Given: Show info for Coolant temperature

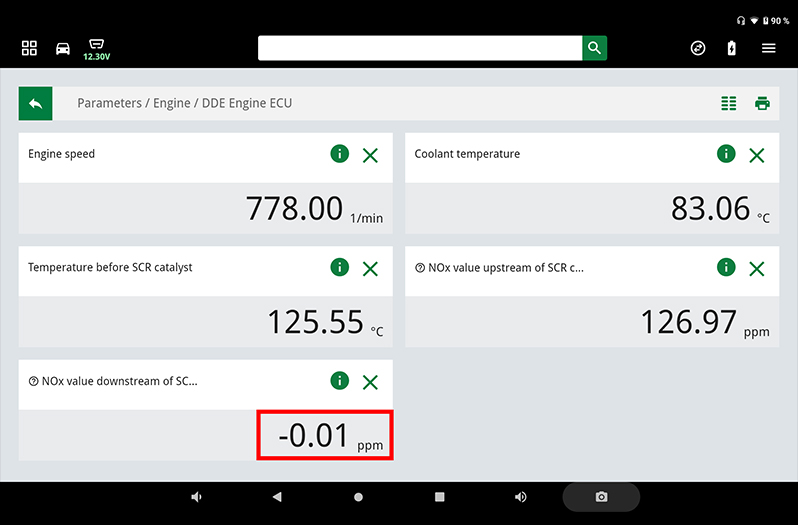Looking at the screenshot, I should click(x=726, y=154).
